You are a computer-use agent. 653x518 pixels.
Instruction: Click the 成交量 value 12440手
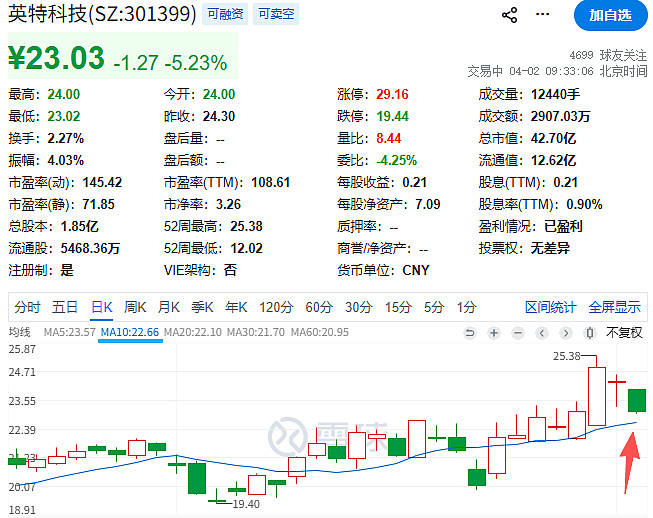point(556,95)
